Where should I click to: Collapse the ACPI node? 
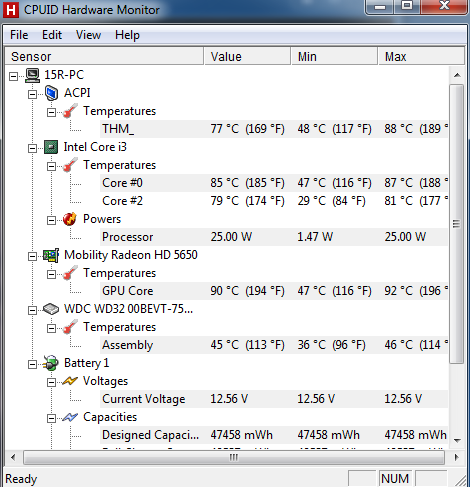coord(32,95)
